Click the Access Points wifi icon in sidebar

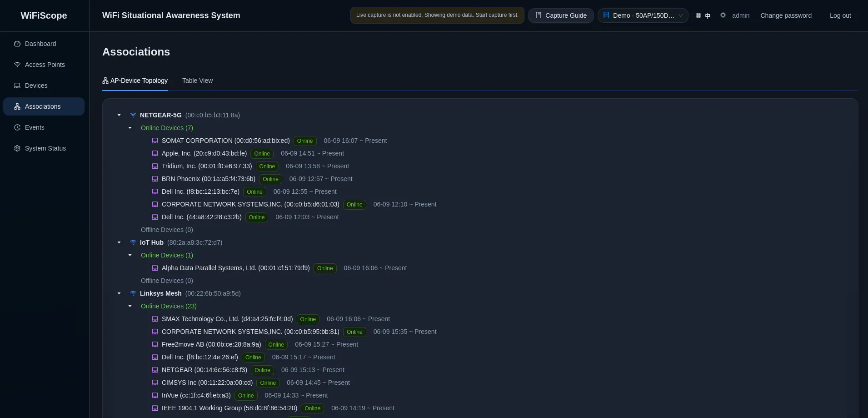click(17, 65)
